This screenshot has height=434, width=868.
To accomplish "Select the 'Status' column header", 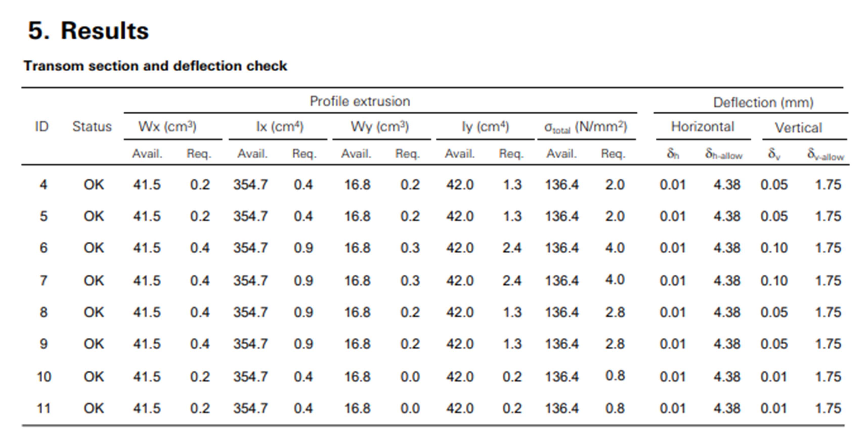I will (x=92, y=127).
